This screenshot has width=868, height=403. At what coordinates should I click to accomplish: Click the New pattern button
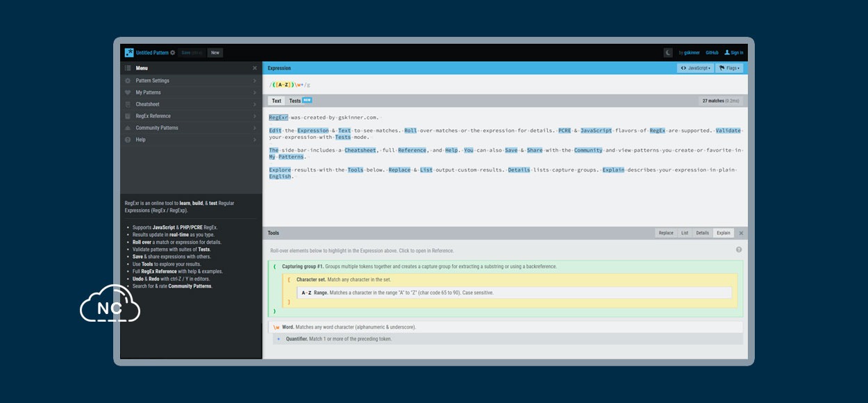pos(215,53)
